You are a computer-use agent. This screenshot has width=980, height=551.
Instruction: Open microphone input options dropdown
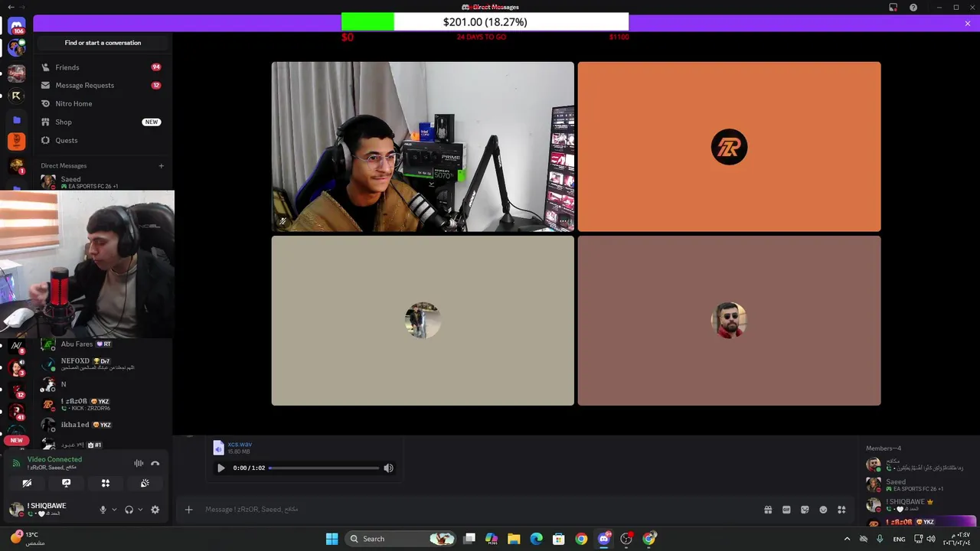coord(114,510)
